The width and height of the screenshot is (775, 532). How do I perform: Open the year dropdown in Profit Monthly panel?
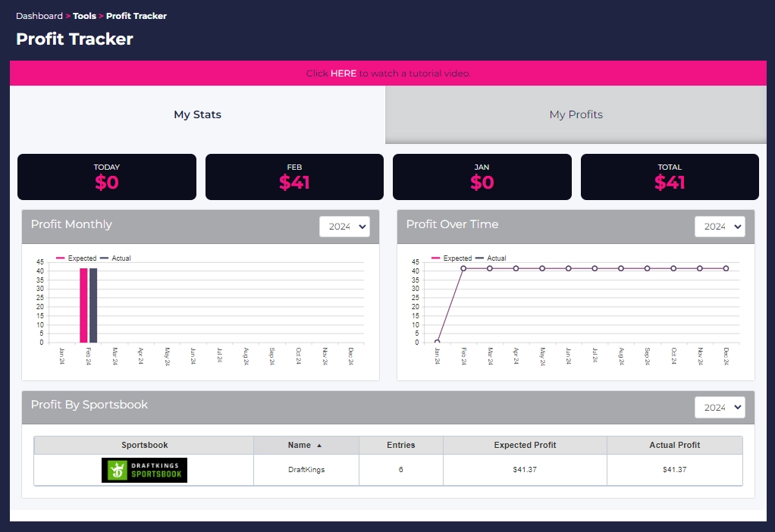(344, 226)
